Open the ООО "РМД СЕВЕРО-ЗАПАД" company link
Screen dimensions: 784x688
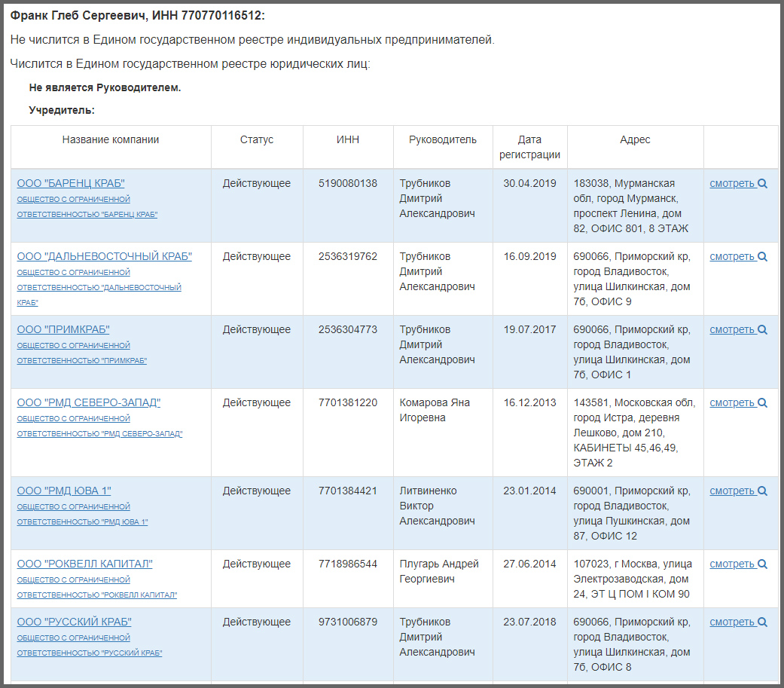pos(89,402)
